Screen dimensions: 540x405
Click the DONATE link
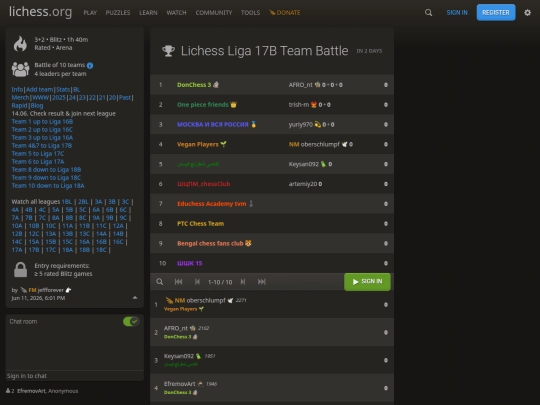click(x=285, y=13)
